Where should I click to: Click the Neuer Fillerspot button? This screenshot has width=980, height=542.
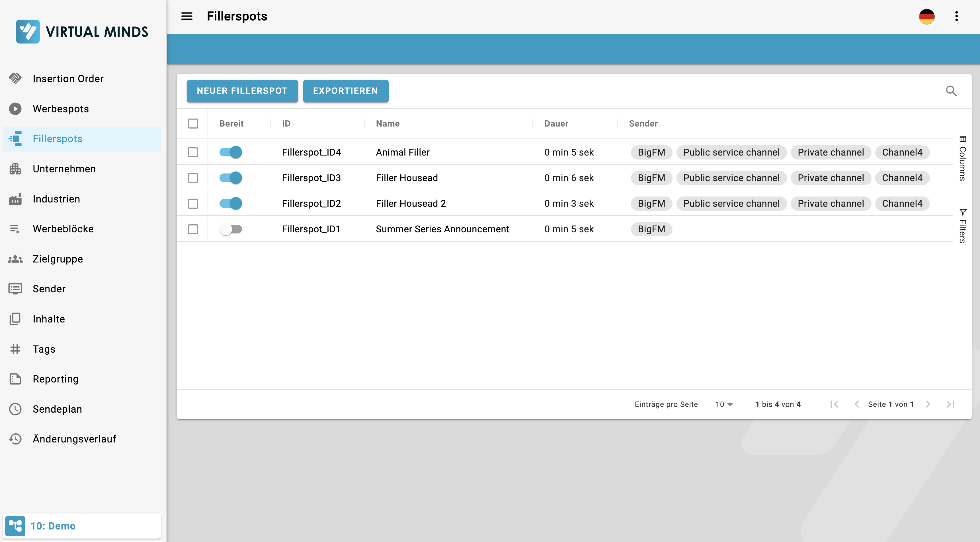coord(242,91)
